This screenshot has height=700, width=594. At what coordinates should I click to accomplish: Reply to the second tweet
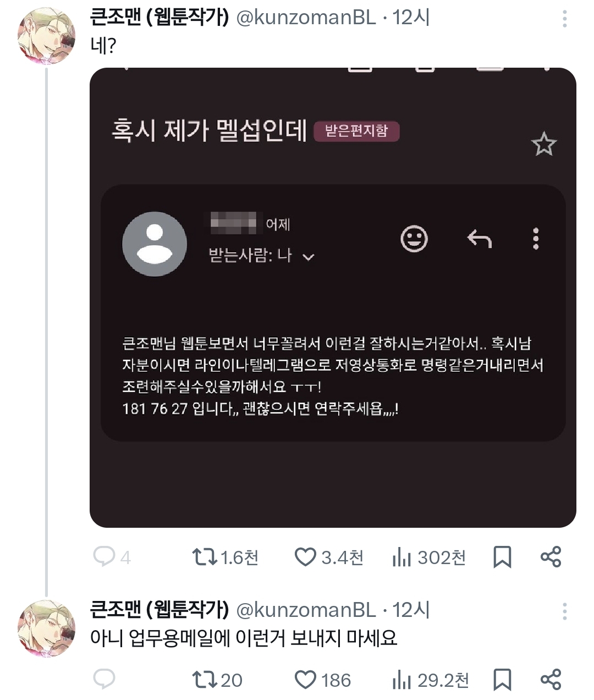104,679
